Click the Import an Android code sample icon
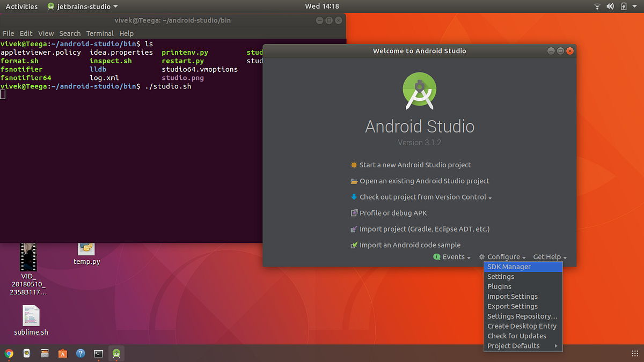Image resolution: width=644 pixels, height=362 pixels. (x=354, y=245)
